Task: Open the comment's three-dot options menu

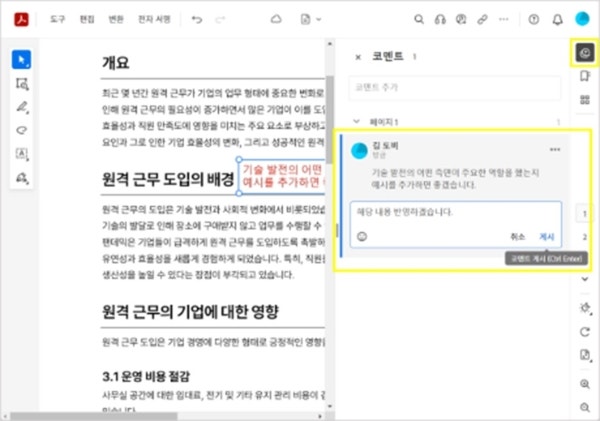Action: coord(554,150)
